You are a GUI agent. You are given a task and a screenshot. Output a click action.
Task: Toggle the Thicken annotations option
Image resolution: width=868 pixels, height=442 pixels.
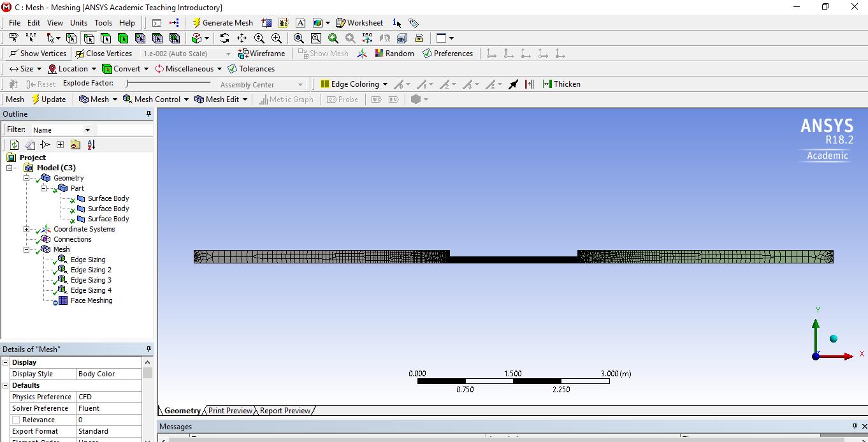point(561,84)
